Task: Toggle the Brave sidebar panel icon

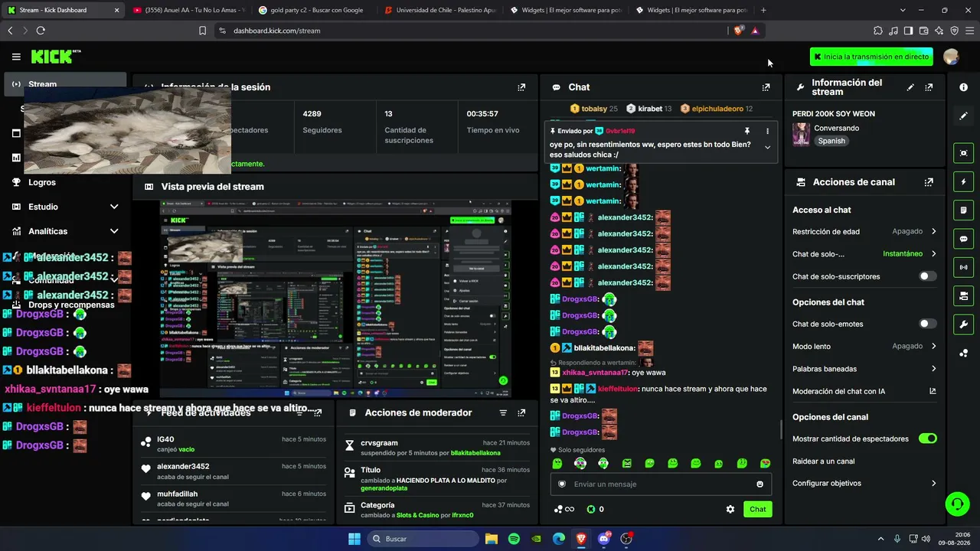Action: 908,31
